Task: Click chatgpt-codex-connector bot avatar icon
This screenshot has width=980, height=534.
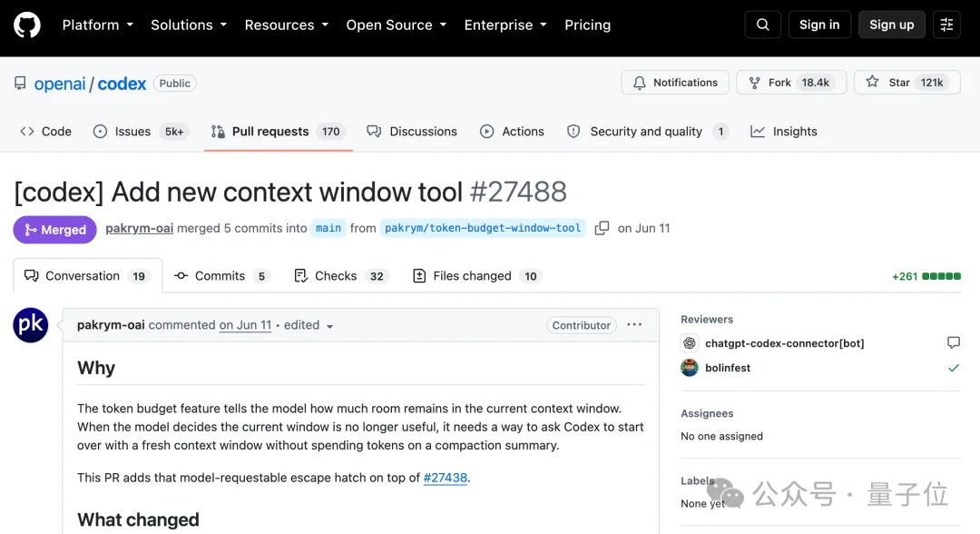Action: (690, 342)
